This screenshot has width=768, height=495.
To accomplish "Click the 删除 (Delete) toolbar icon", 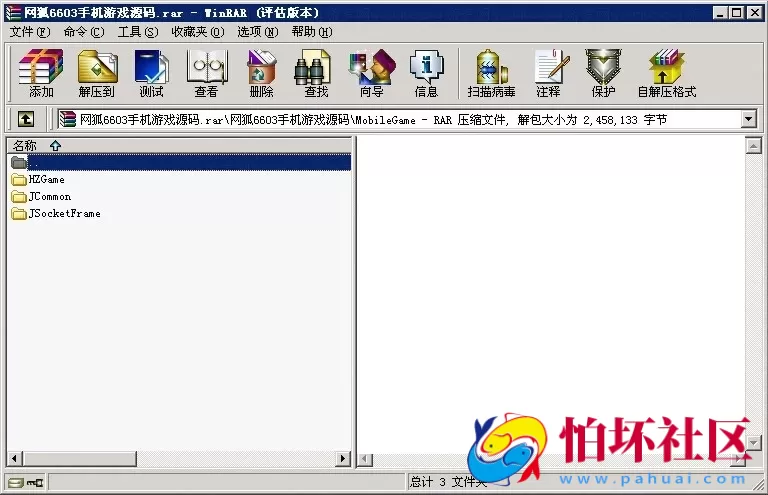I will click(261, 74).
